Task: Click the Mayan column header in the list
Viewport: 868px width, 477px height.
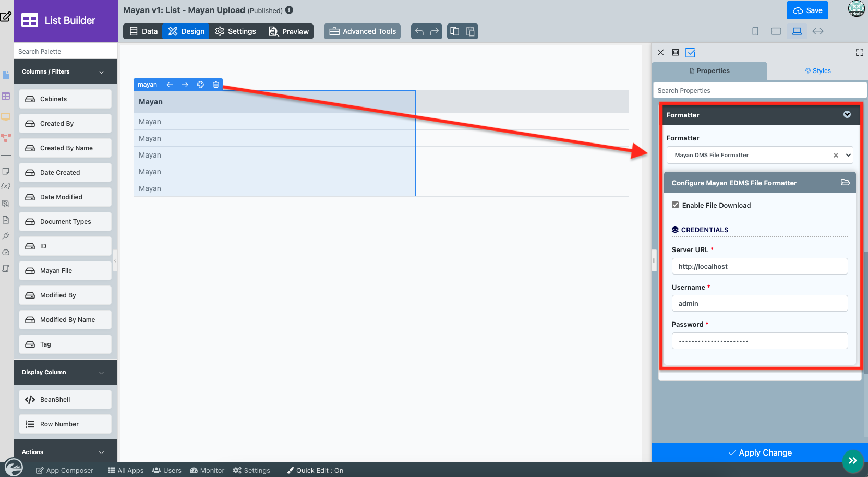Action: click(x=274, y=102)
